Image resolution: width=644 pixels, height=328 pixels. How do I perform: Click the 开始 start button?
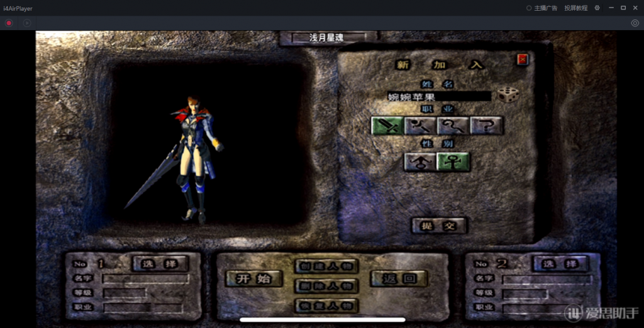click(x=254, y=279)
